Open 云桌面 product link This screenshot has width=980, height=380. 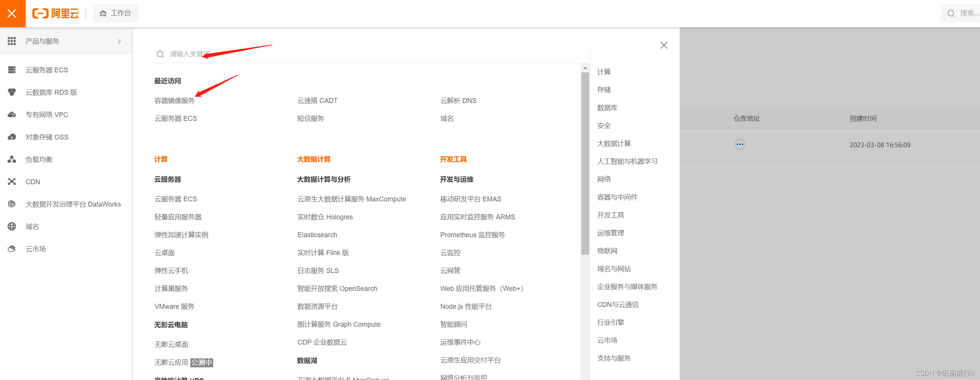pos(165,253)
